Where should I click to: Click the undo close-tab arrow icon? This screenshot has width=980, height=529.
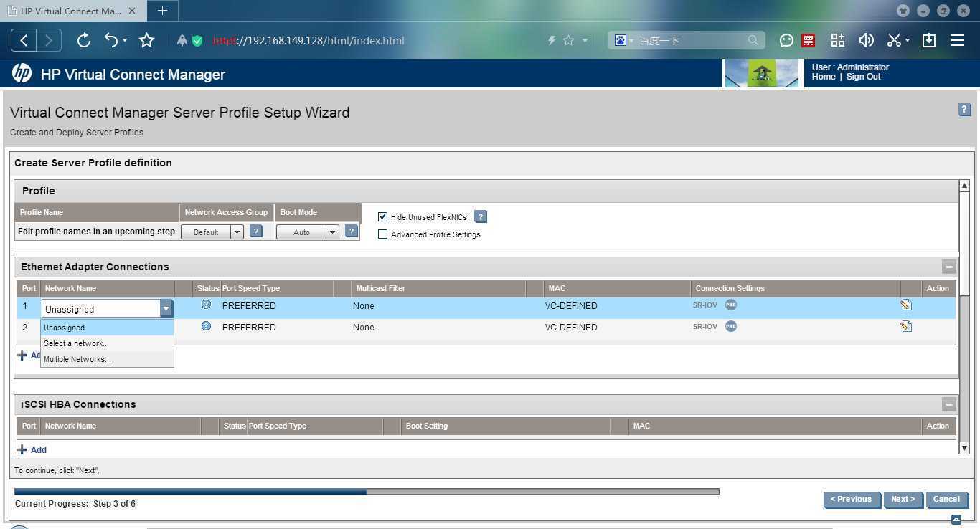click(x=111, y=40)
